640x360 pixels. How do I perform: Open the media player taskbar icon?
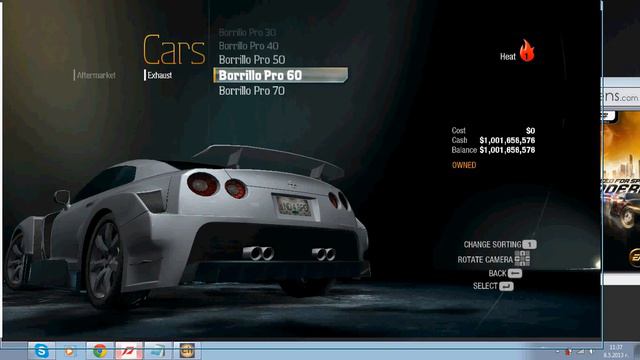pos(71,351)
